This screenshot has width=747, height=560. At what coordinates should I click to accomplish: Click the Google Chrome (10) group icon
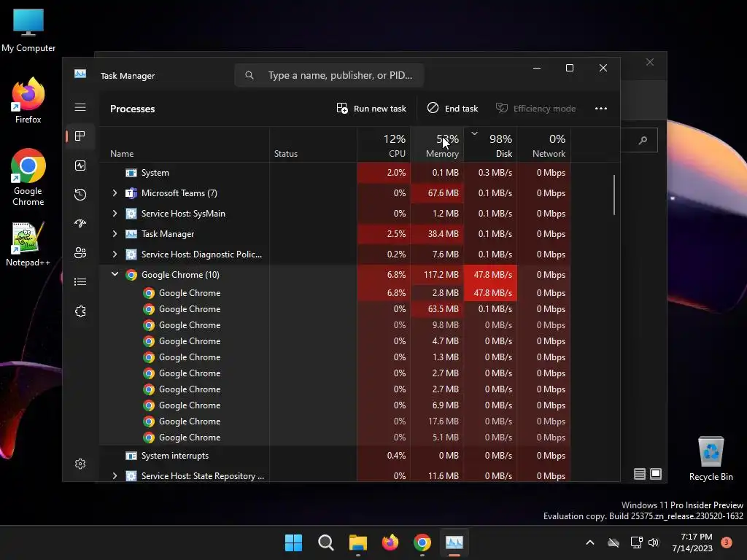(x=131, y=275)
